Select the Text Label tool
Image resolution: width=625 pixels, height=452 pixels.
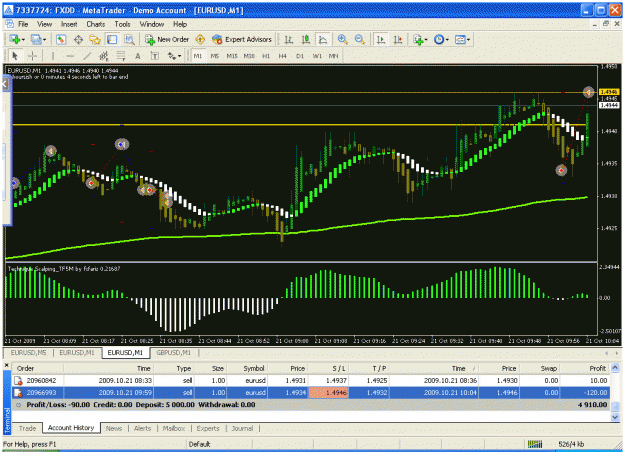pos(155,56)
